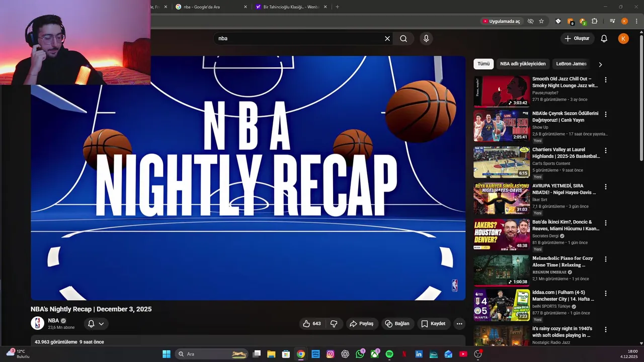This screenshot has height=362, width=644.
Task: Open options menu for iddaa.com Fulham video
Action: click(x=606, y=294)
